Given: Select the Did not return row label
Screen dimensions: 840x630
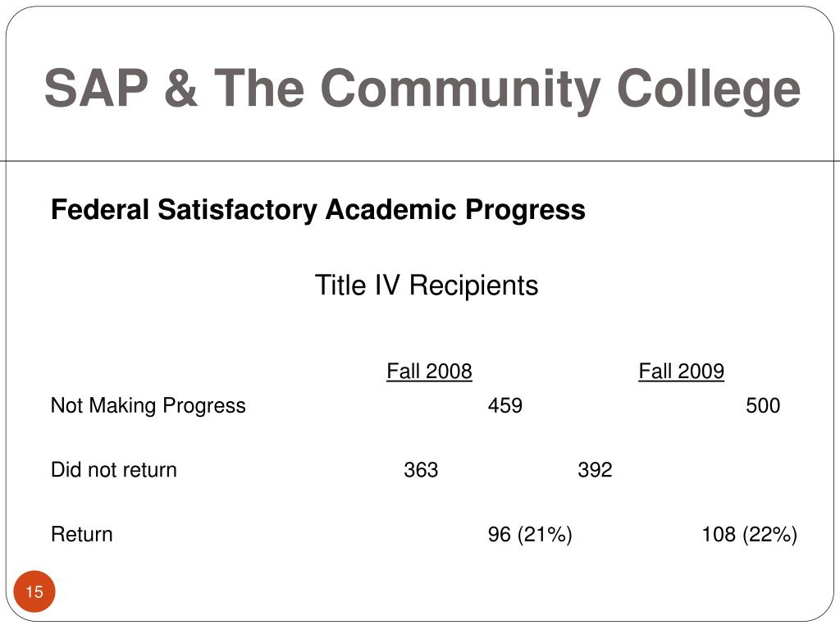Looking at the screenshot, I should pos(113,470).
